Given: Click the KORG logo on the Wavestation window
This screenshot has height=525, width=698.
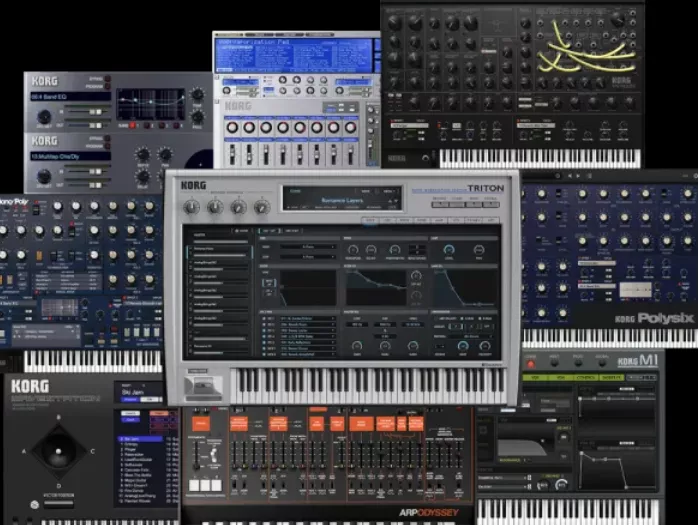Looking at the screenshot, I should pos(30,386).
